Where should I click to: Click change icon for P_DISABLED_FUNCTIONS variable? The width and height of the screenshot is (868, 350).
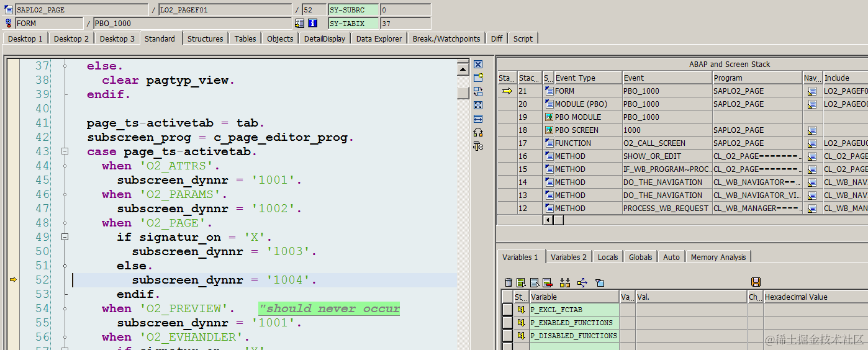click(521, 336)
